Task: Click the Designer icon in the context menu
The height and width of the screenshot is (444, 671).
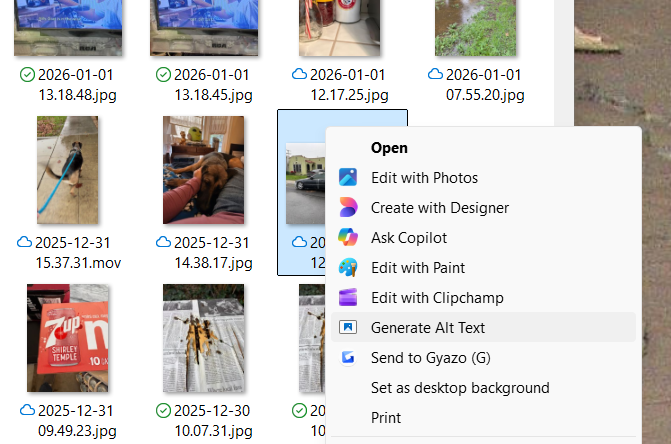Action: coord(348,207)
